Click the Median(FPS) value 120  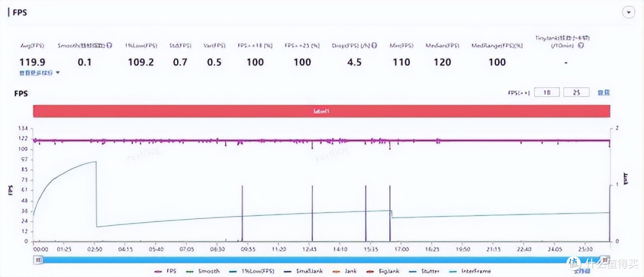442,63
